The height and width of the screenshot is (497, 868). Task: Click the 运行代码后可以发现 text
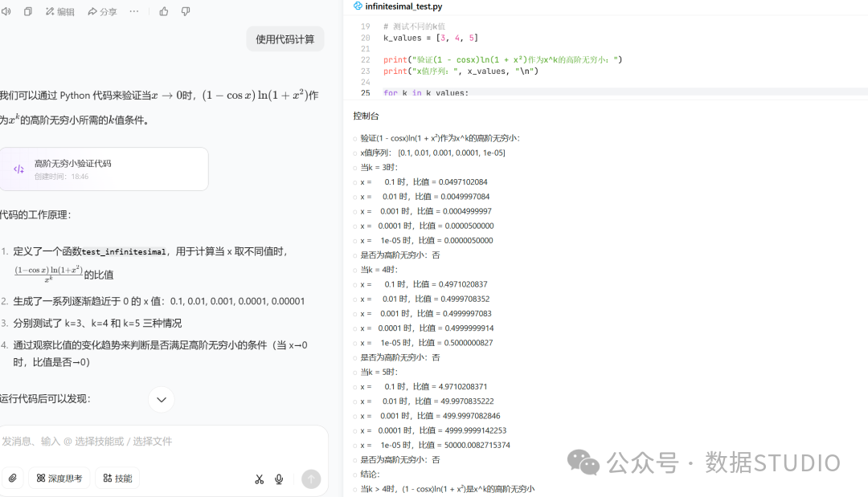pyautogui.click(x=45, y=399)
